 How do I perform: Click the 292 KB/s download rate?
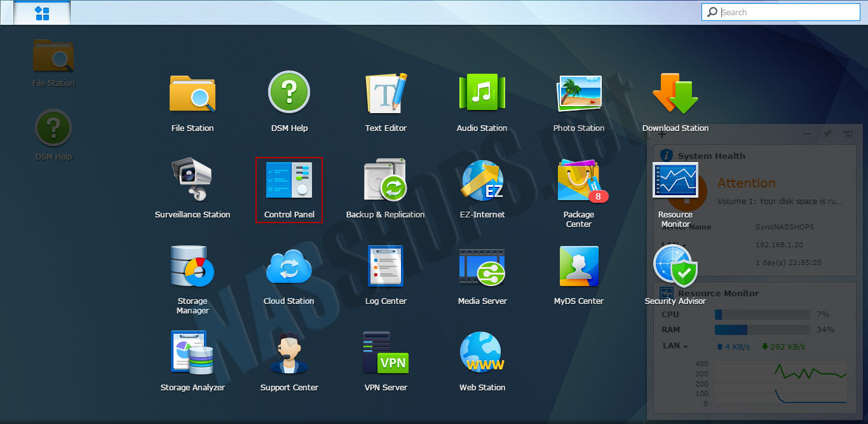(x=783, y=346)
